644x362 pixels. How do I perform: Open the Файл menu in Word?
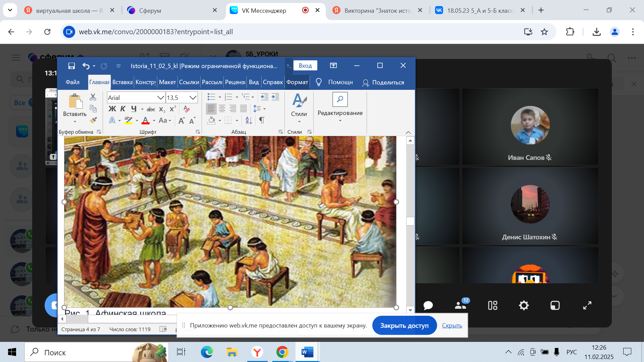pos(72,82)
